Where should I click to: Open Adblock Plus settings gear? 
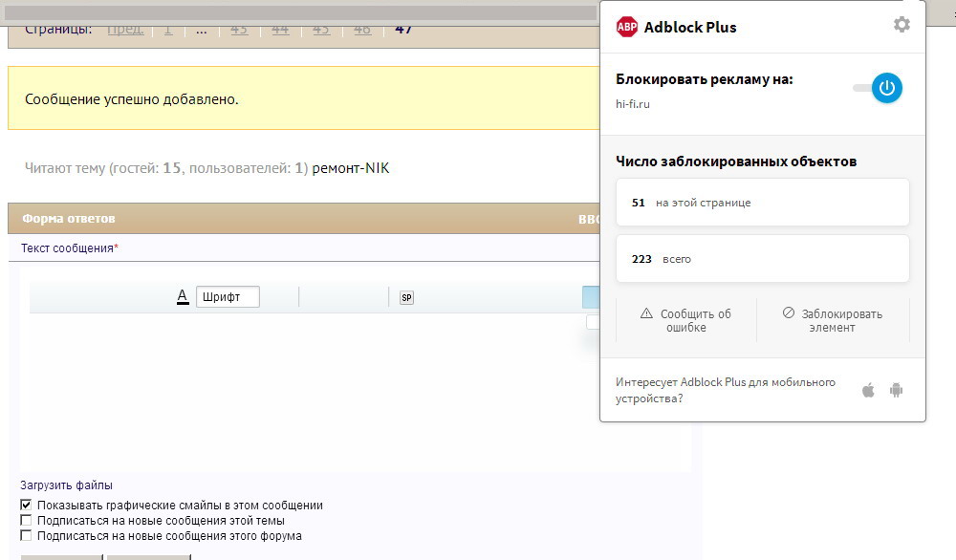pyautogui.click(x=902, y=25)
